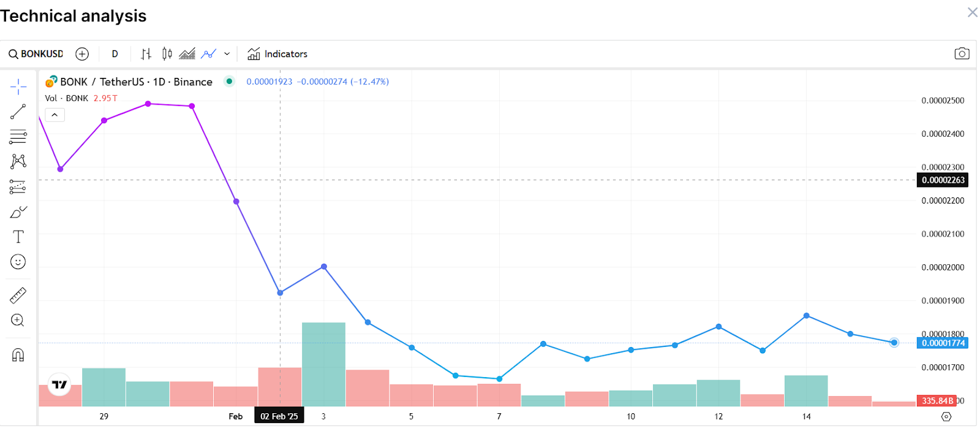Click the price scale value 0.00002500
The height and width of the screenshot is (431, 980).
pos(943,101)
